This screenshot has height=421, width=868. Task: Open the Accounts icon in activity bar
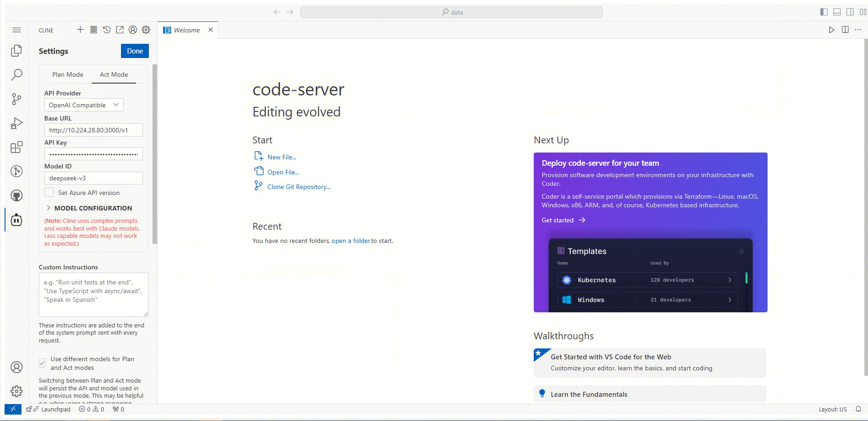pyautogui.click(x=16, y=367)
